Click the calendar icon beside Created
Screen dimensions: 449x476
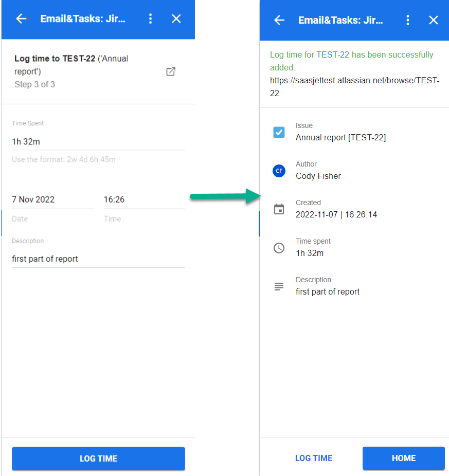click(x=279, y=209)
